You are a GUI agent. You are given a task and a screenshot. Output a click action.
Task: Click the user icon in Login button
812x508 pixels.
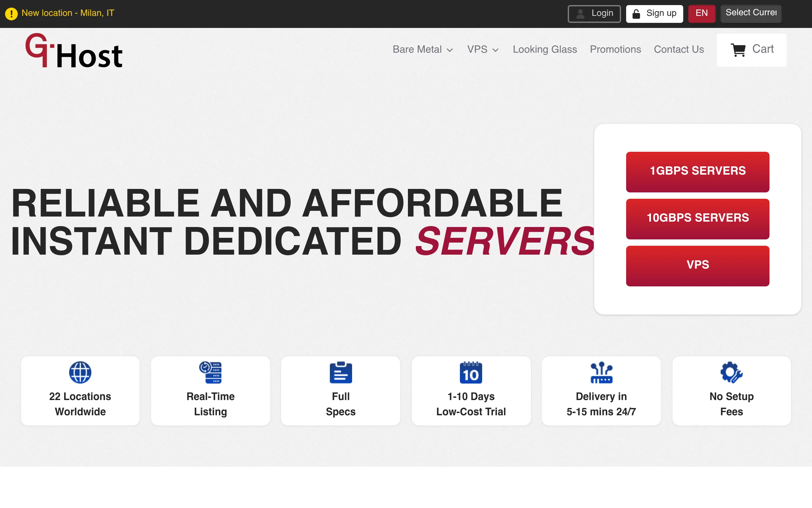[x=580, y=14]
